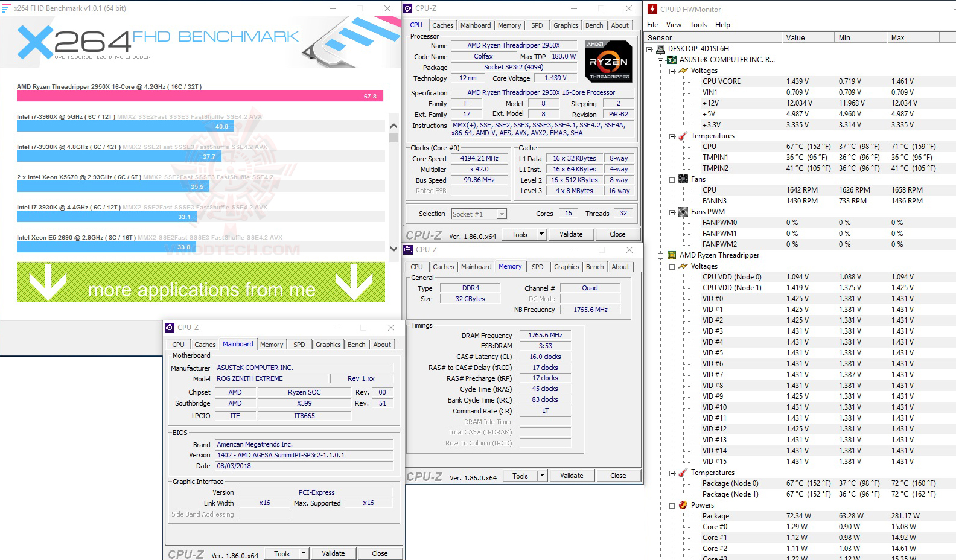Open the Help menu in HWMonitor
The width and height of the screenshot is (956, 560).
tap(722, 25)
